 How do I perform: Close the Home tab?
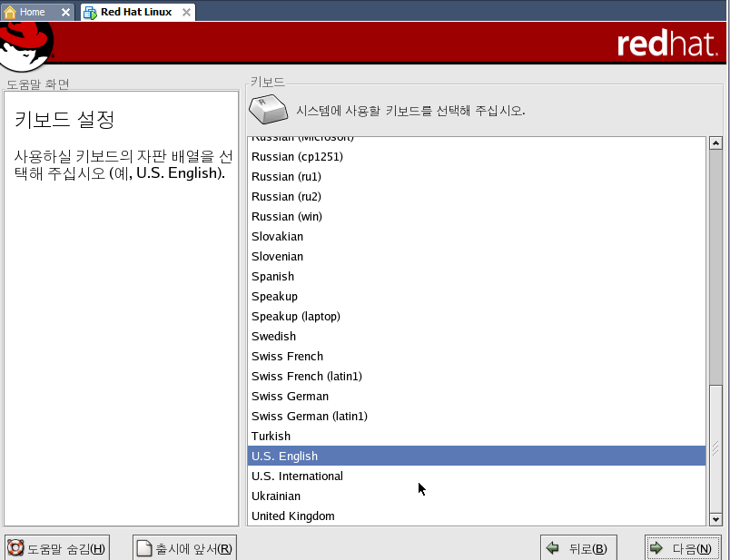tap(65, 12)
